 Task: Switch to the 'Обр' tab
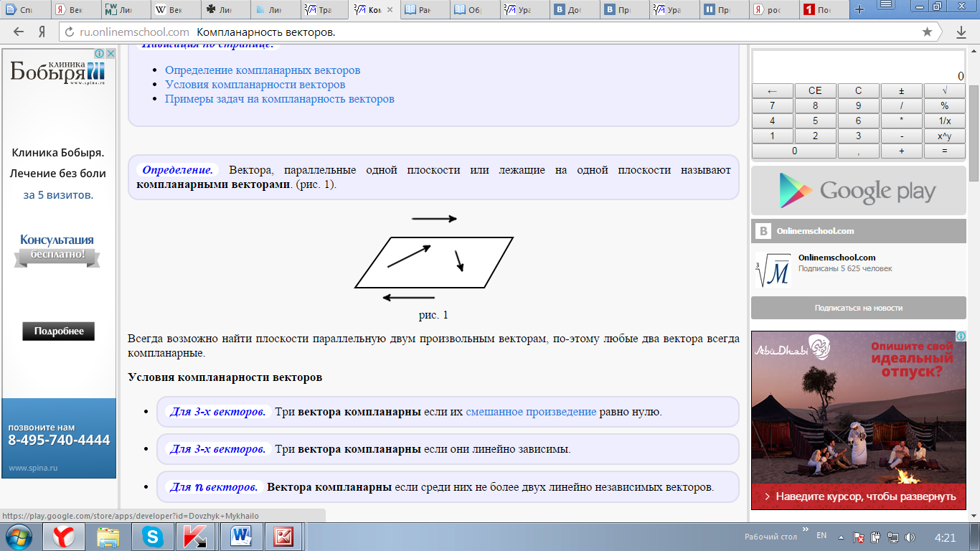(475, 10)
